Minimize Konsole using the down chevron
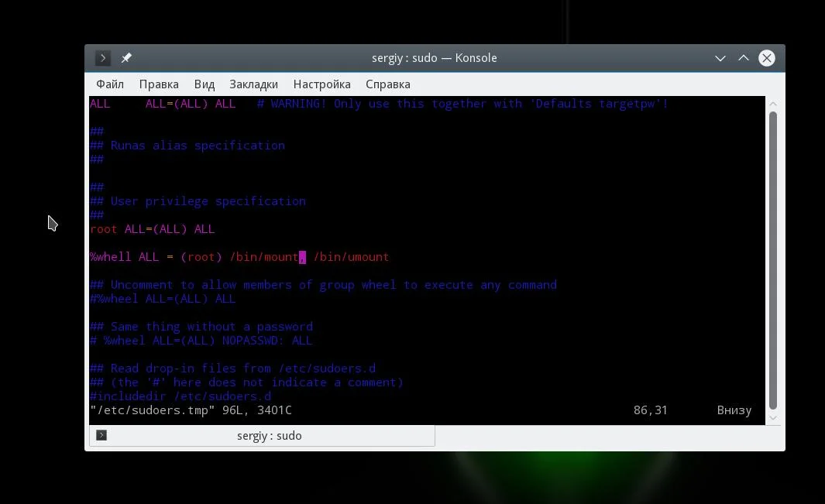The image size is (825, 504). click(720, 58)
